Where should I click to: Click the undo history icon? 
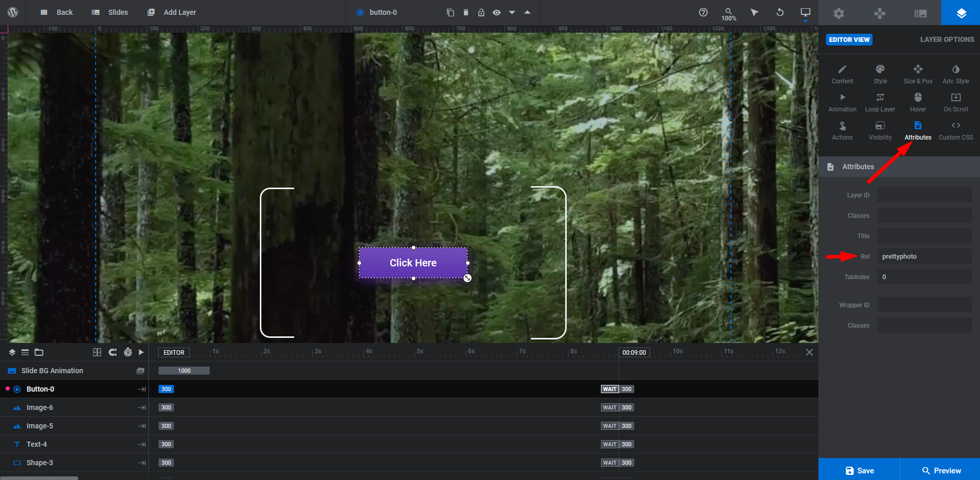780,12
